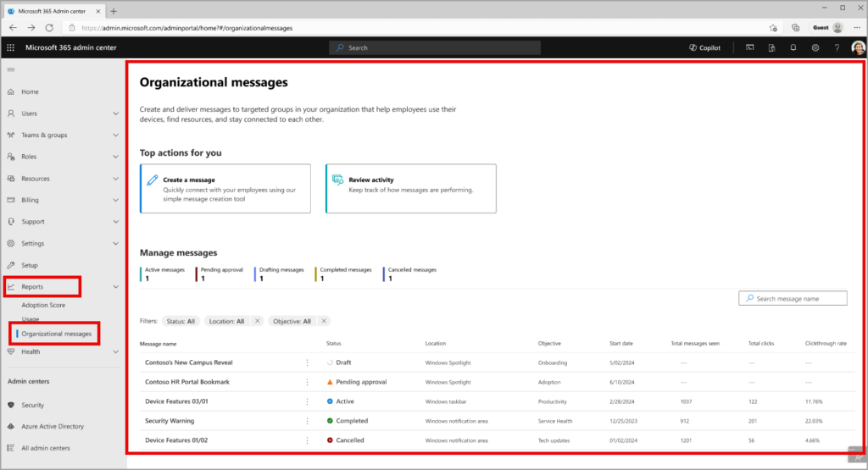Viewport: 868px width, 470px height.
Task: Open the notifications bell icon
Action: coord(793,47)
